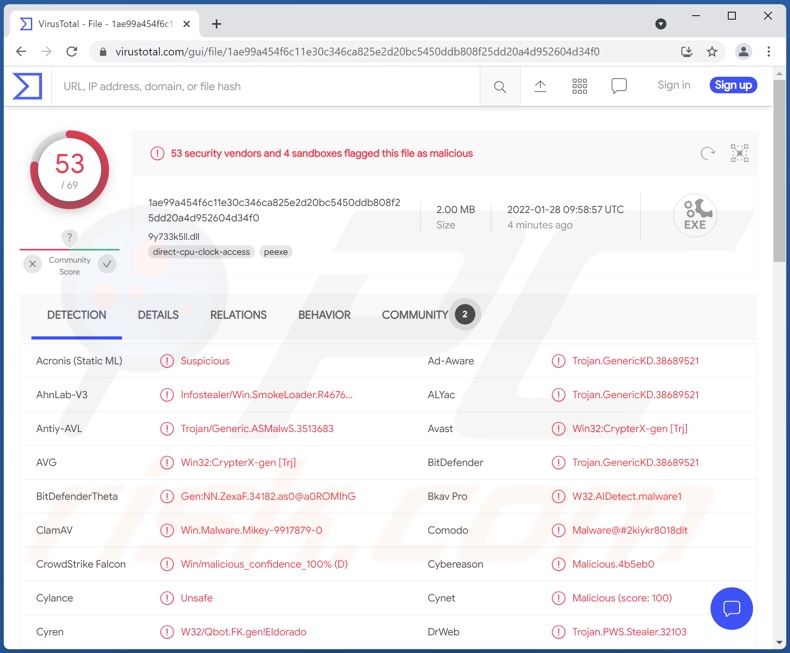Click Antiy-AVL Trojan/Generic.ASMalwS.3513683 result
Image resolution: width=790 pixels, height=653 pixels.
(257, 429)
